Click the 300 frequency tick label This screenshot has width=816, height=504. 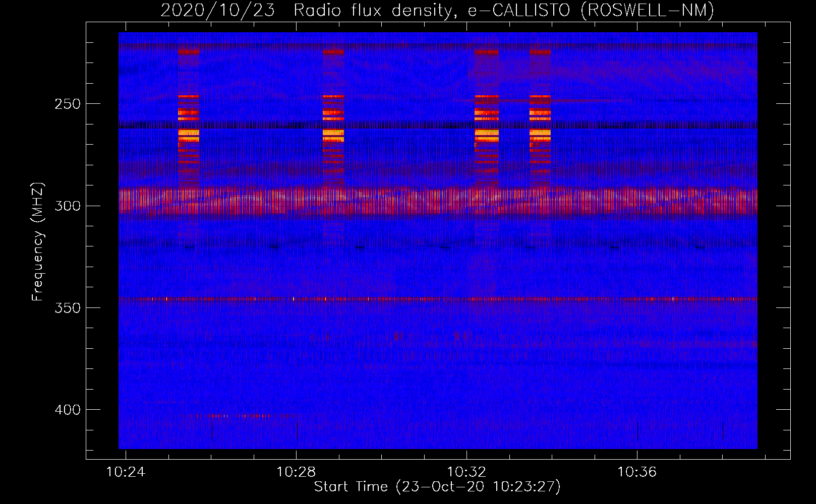point(68,206)
